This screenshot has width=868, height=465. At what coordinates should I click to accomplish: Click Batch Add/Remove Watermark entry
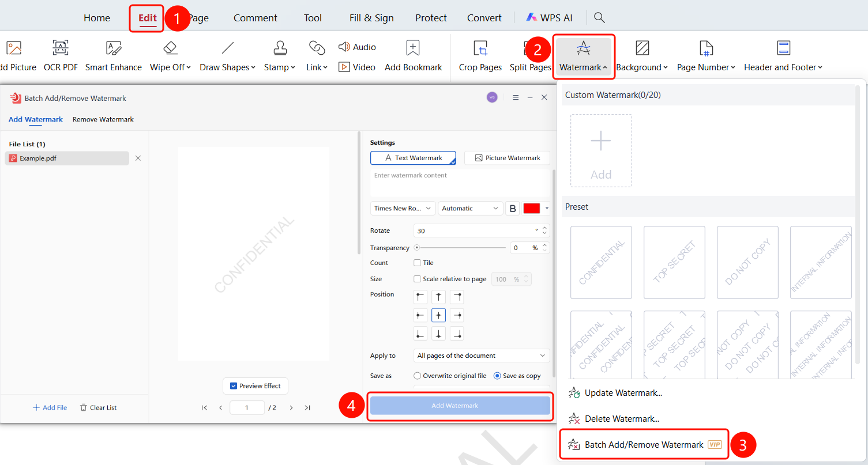pyautogui.click(x=644, y=444)
